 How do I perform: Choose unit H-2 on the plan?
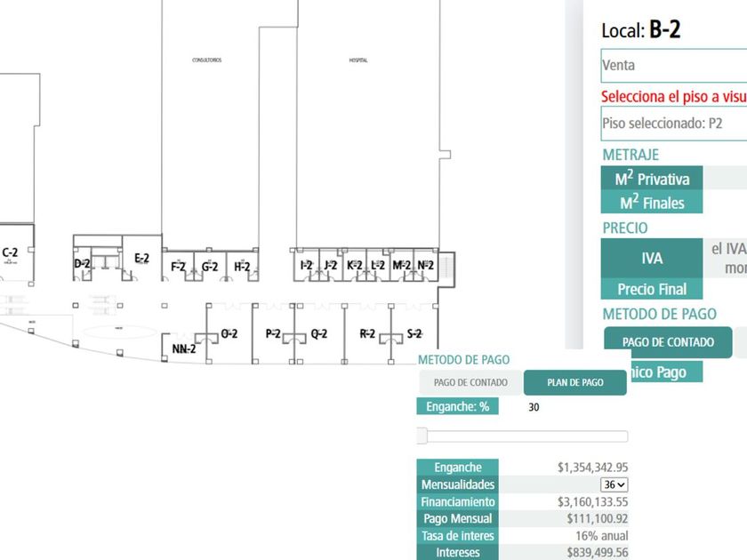click(x=242, y=267)
